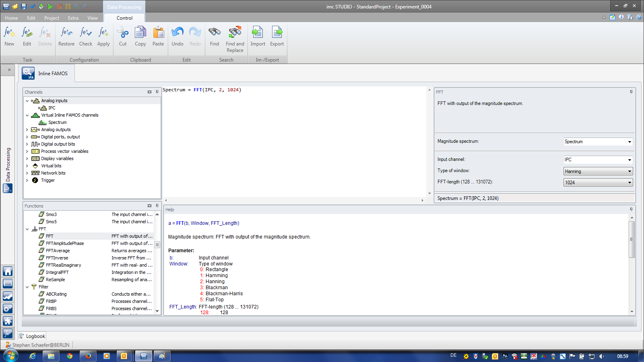Click the Check configuration icon

tap(86, 36)
